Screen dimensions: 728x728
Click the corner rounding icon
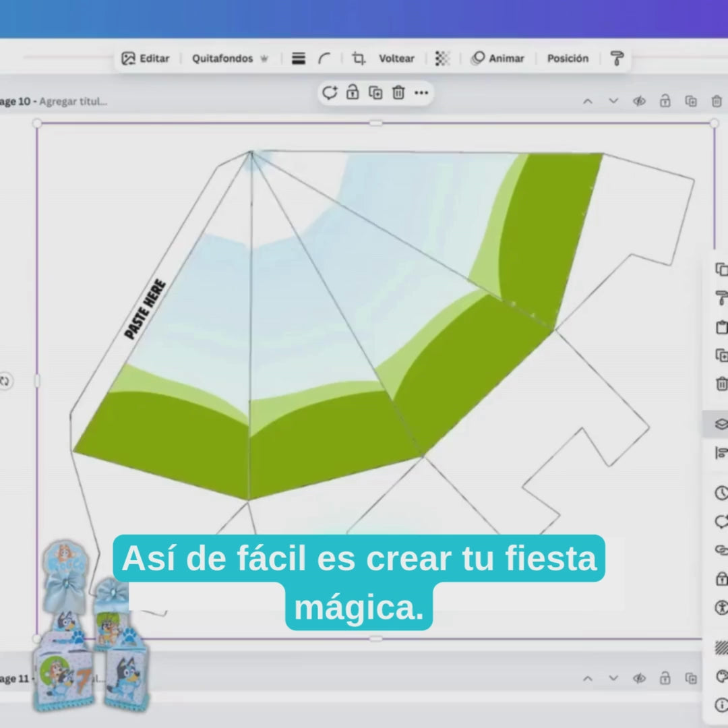pyautogui.click(x=325, y=59)
